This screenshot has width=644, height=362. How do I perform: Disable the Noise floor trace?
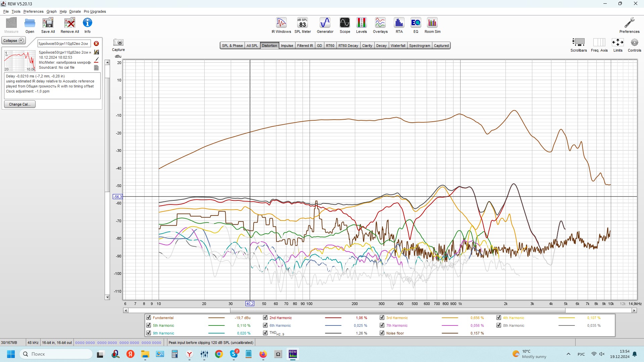click(x=382, y=333)
